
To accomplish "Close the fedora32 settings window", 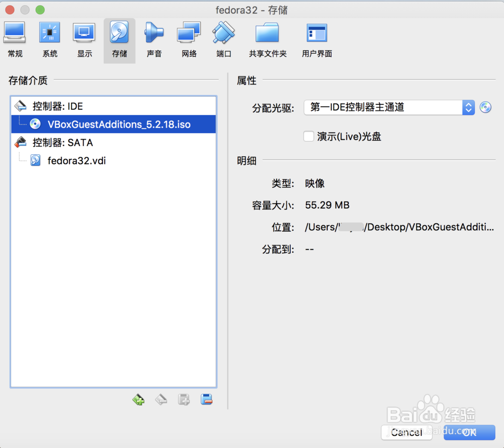I will tap(10, 10).
